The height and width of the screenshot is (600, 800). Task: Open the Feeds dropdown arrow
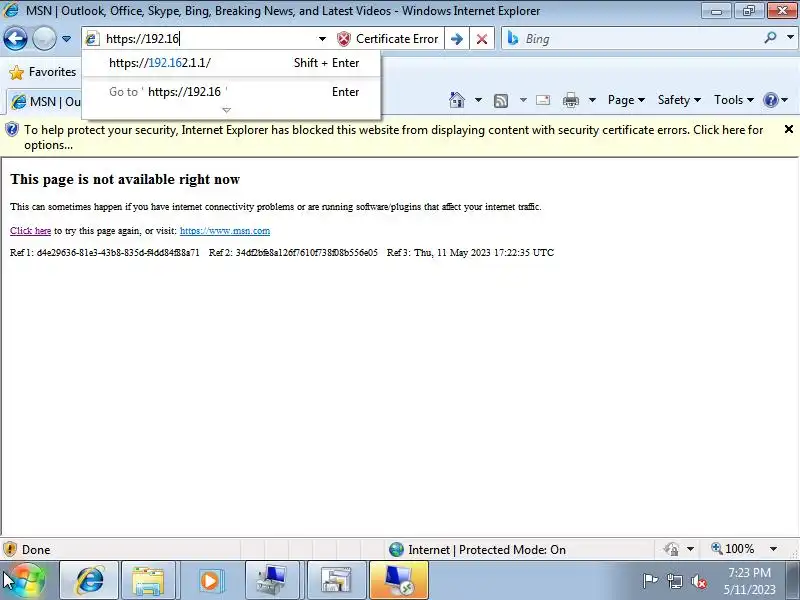tap(523, 100)
